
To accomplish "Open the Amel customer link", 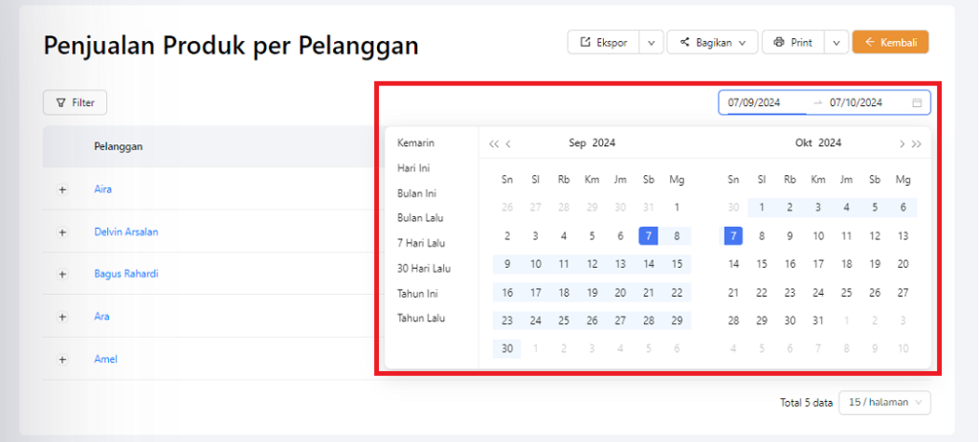I will tap(105, 359).
